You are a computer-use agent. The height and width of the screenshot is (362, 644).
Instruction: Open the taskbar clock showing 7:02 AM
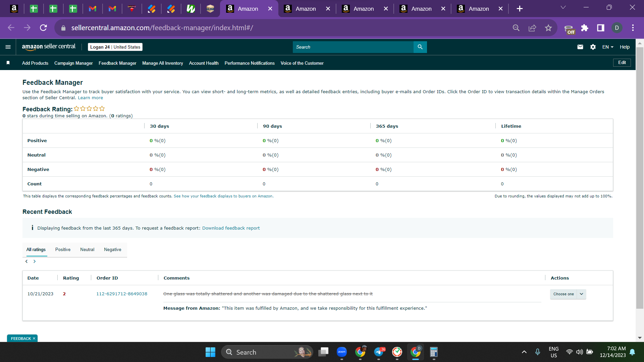613,352
